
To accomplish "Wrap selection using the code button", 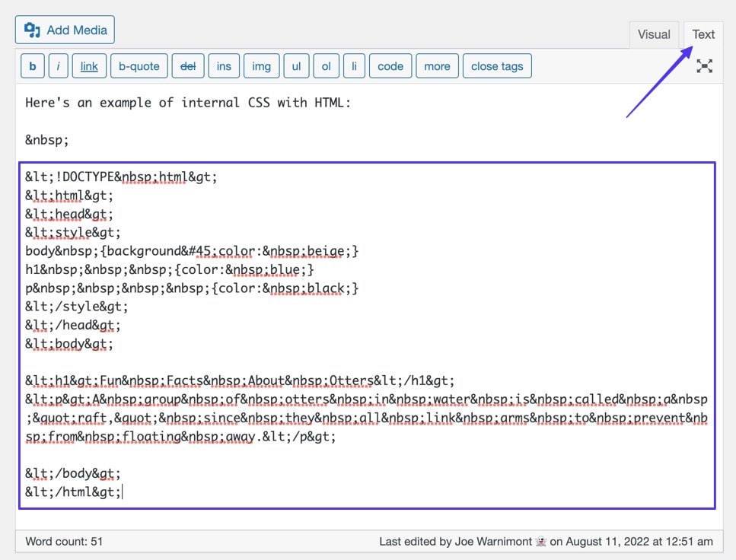I will click(x=390, y=66).
